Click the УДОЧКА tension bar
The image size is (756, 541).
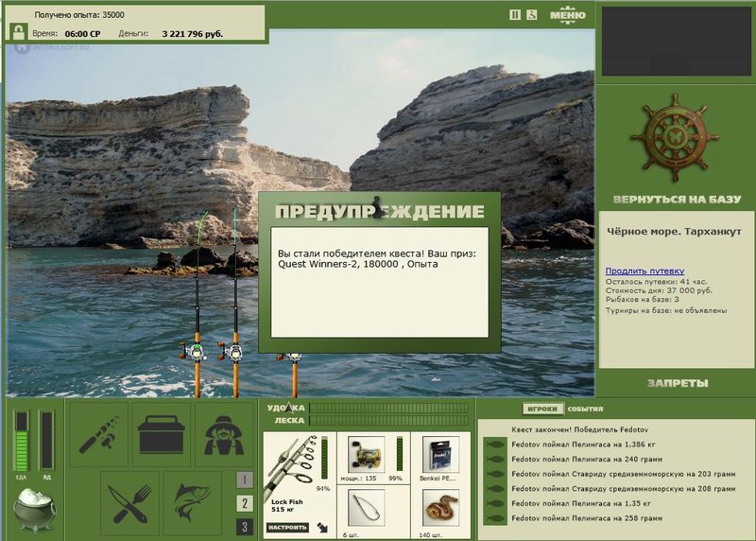[388, 408]
